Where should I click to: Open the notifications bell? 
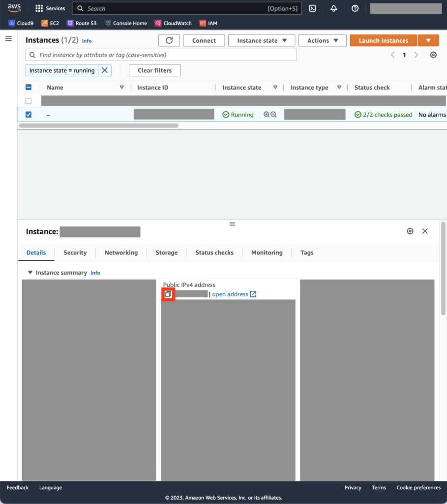333,8
